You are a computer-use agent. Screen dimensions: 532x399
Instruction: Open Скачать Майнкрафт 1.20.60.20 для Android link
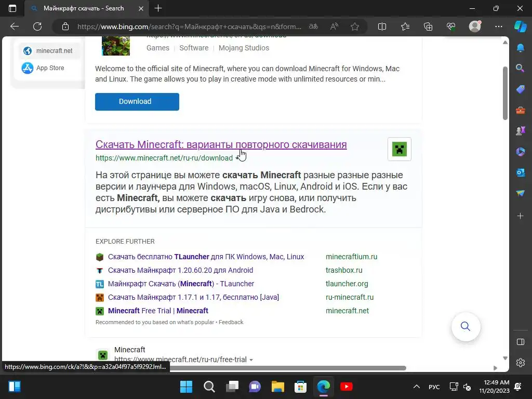coord(180,270)
